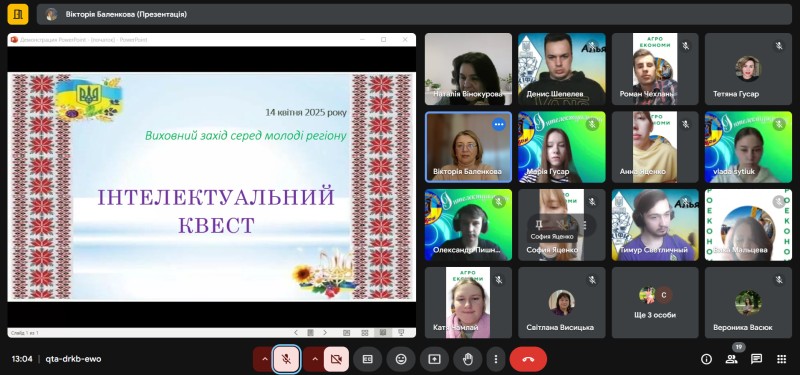
Task: Toggle the camera off button
Action: pos(336,359)
